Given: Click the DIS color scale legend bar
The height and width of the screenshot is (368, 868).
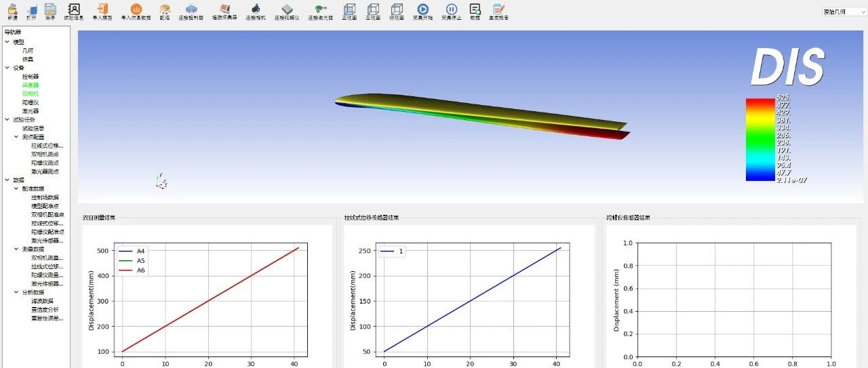Looking at the screenshot, I should click(x=759, y=140).
